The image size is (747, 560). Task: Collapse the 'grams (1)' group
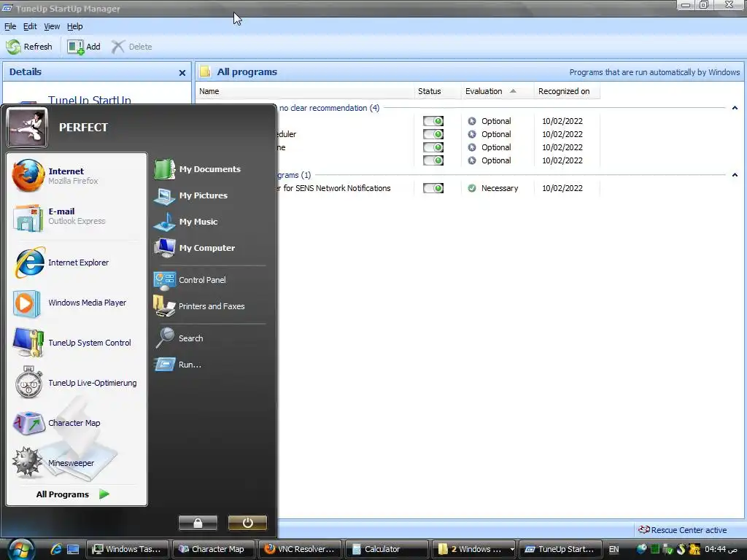pyautogui.click(x=735, y=175)
